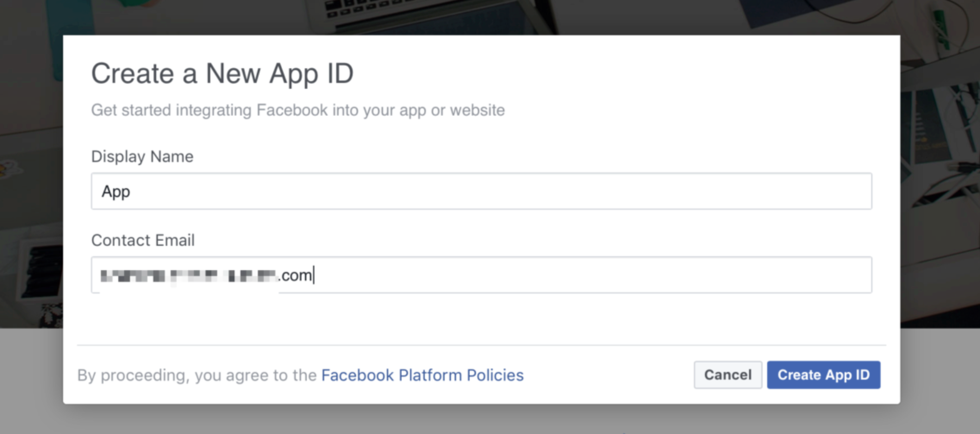Click the 'Contact Email' label
Screen dimensions: 980x434
pyautogui.click(x=143, y=240)
